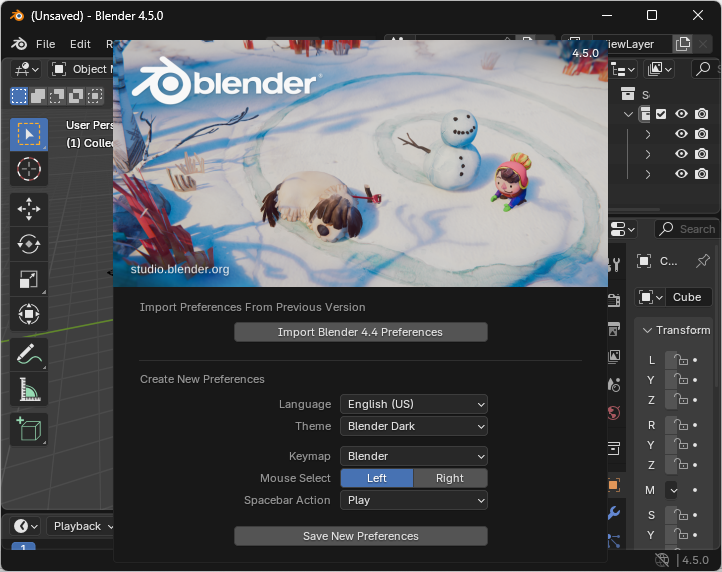Open the red World properties tab

[x=614, y=412]
